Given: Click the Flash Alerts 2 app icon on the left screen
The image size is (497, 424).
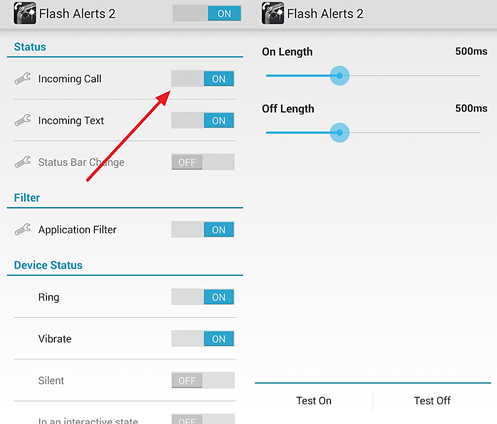Looking at the screenshot, I should click(25, 13).
